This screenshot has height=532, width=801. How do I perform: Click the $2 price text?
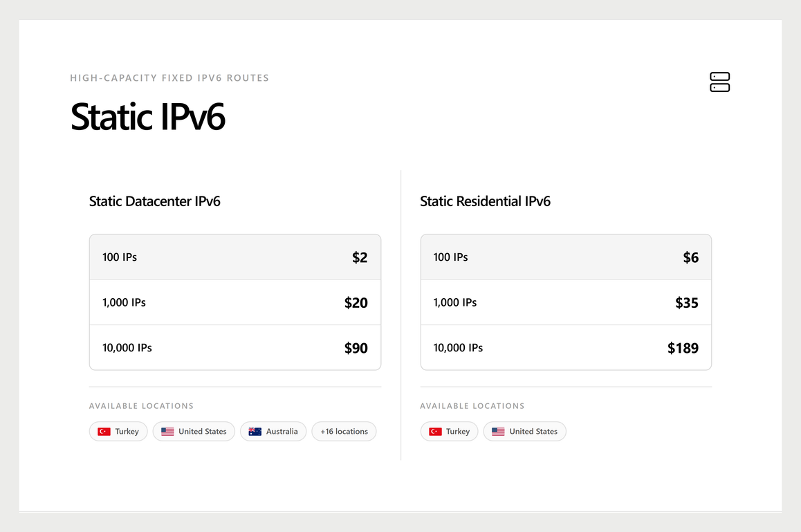pyautogui.click(x=360, y=257)
